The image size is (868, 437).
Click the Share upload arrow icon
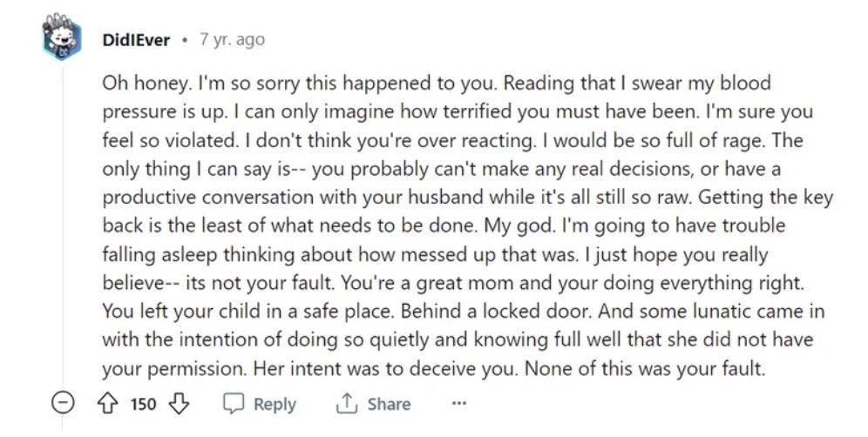tap(344, 404)
